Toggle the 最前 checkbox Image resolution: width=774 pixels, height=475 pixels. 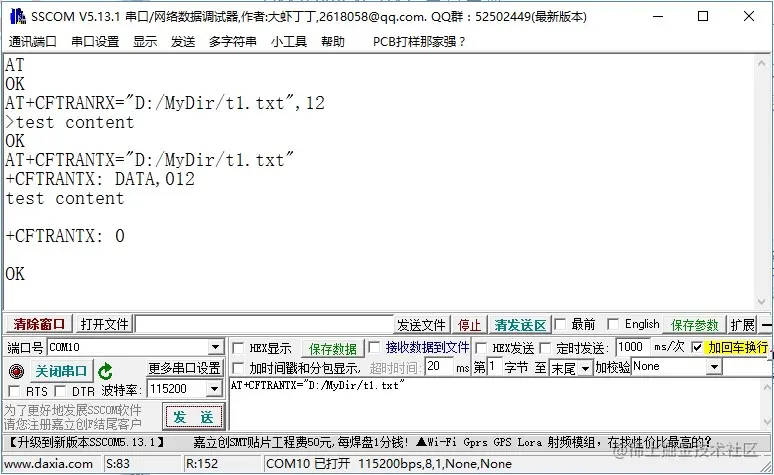pyautogui.click(x=560, y=324)
